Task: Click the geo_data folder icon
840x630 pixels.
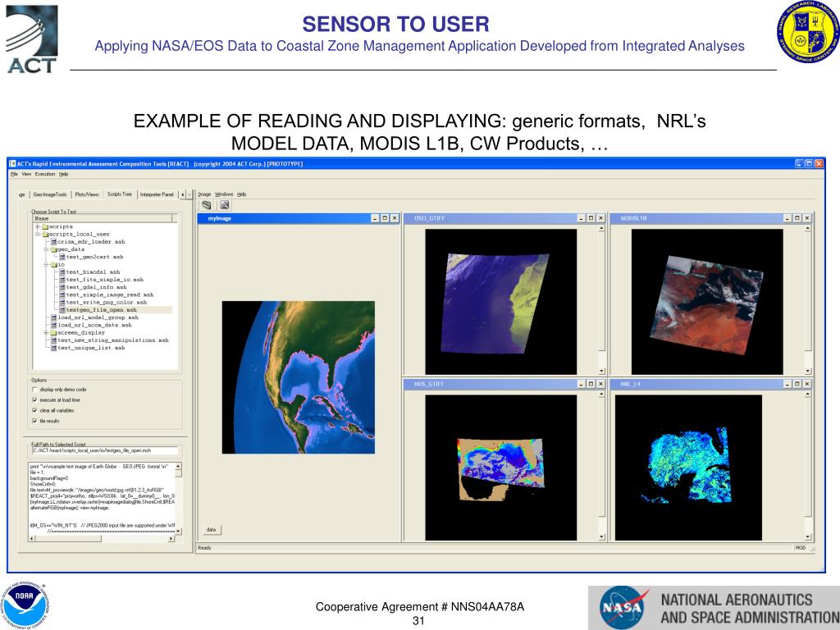Action: point(53,249)
